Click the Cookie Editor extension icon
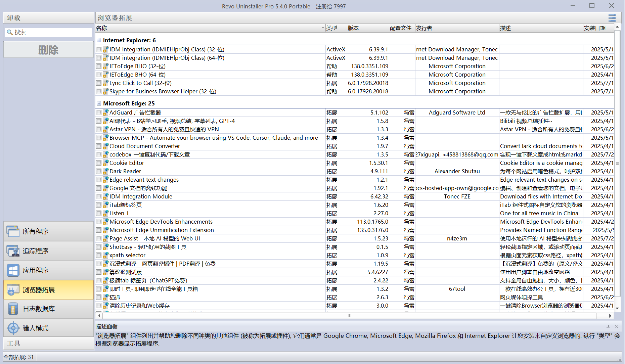The image size is (625, 364). pyautogui.click(x=105, y=163)
